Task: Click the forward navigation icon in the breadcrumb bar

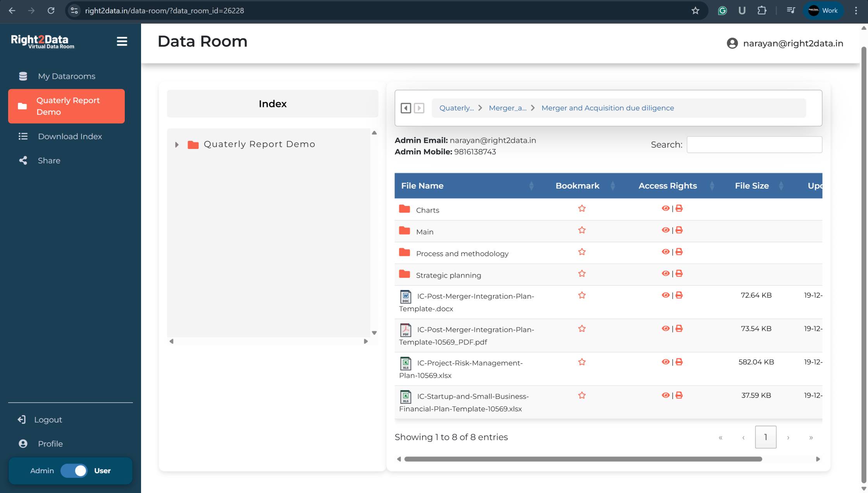Action: point(419,108)
